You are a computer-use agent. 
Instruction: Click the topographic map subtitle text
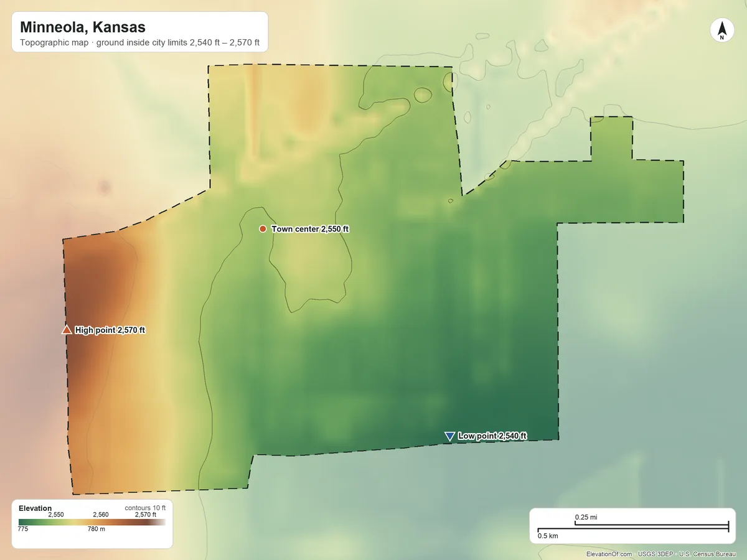pos(139,44)
